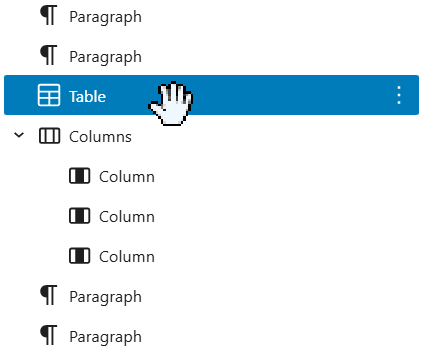Click the middle nested Column icon
Image resolution: width=423 pixels, height=362 pixels.
80,216
